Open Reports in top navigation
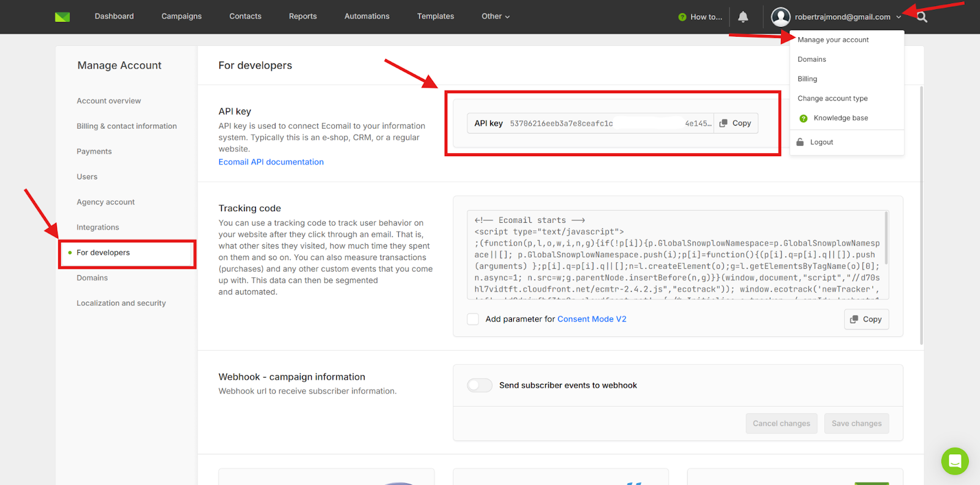Image resolution: width=980 pixels, height=485 pixels. click(x=303, y=17)
